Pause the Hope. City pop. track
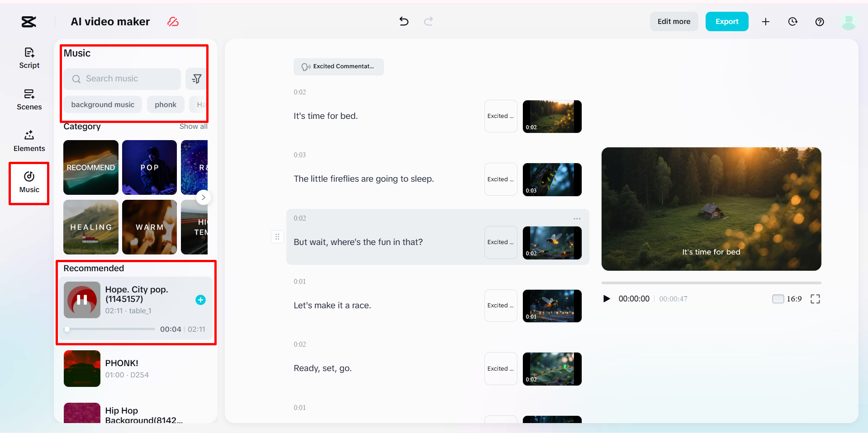 pyautogui.click(x=82, y=300)
